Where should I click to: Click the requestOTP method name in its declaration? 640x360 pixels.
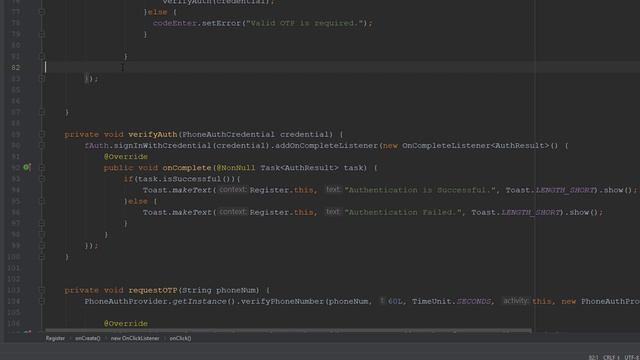153,290
